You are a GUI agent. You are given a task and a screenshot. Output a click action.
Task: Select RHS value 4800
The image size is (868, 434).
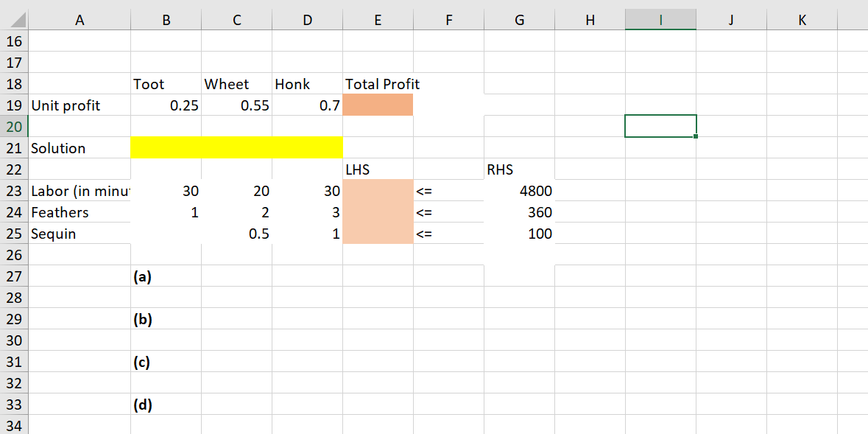pos(519,191)
